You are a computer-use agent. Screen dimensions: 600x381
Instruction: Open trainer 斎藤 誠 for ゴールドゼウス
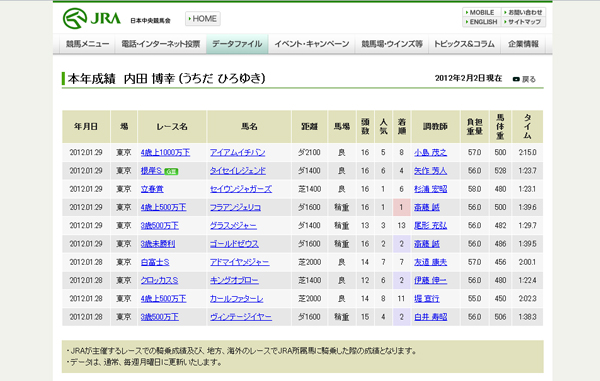coord(427,244)
